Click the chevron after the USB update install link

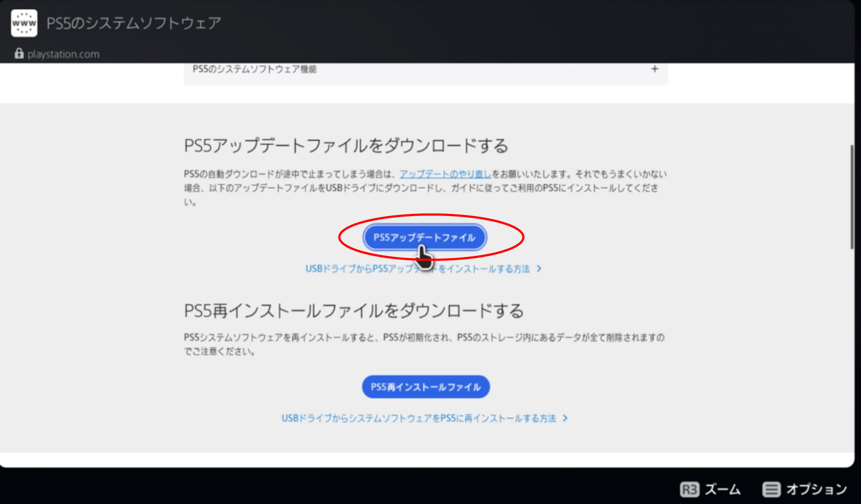539,269
